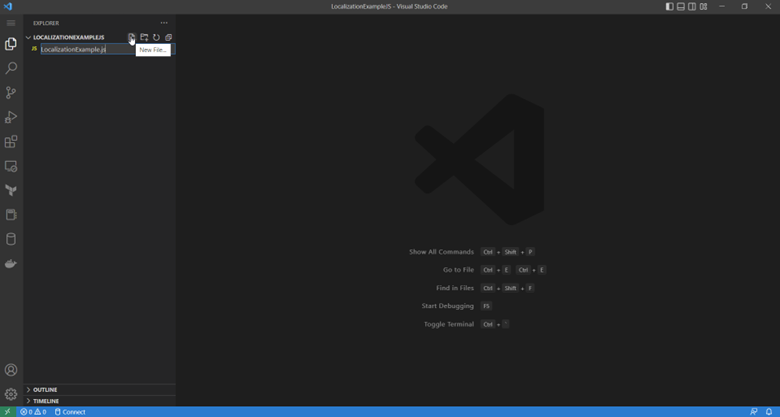The image size is (780, 417).
Task: Click the New Folder icon in Explorer
Action: click(x=144, y=37)
